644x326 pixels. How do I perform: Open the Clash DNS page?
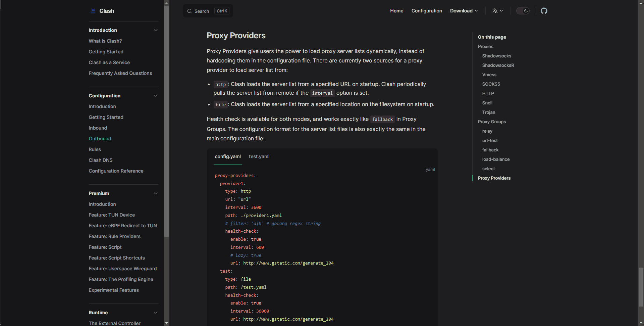(x=101, y=160)
